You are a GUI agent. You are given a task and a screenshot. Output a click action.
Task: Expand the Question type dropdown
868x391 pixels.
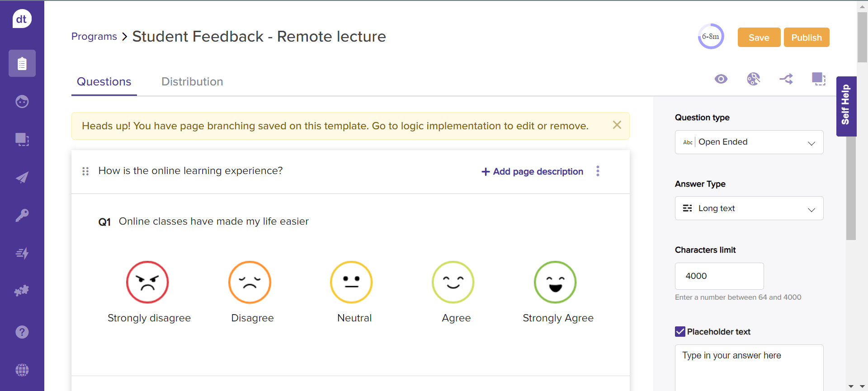click(x=749, y=142)
